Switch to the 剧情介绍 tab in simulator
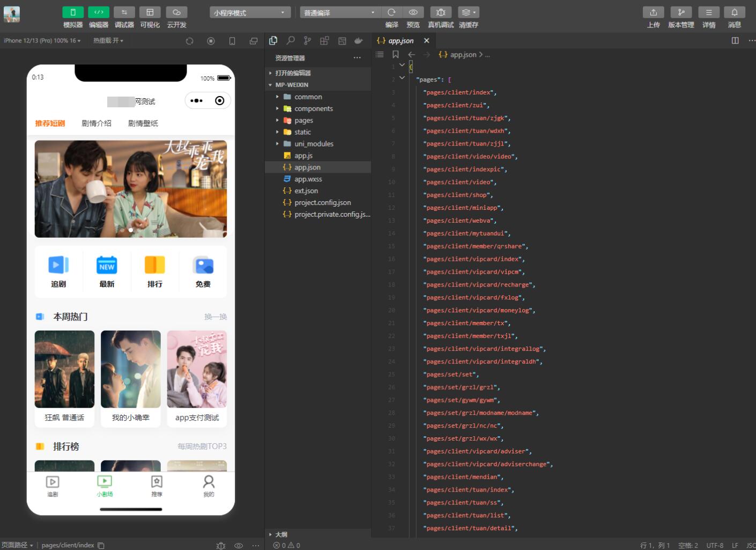Viewport: 756px width, 550px height. (97, 123)
